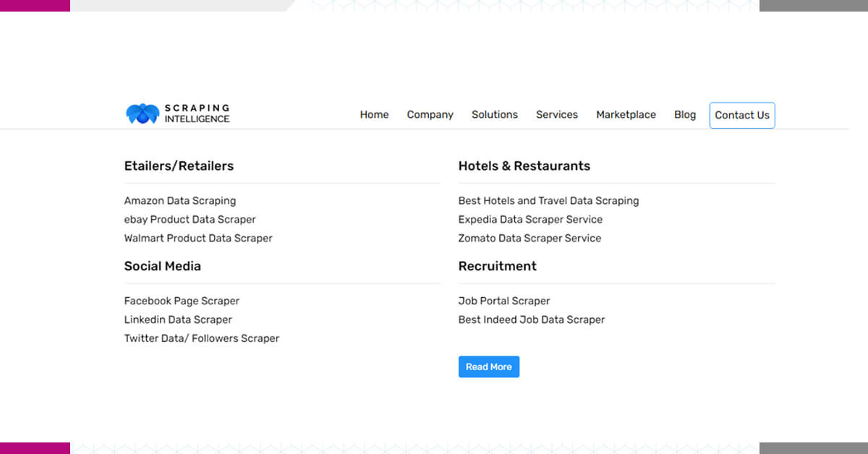Screen dimensions: 868x454
Task: Open Linkedin Data Scraper link
Action: point(178,320)
